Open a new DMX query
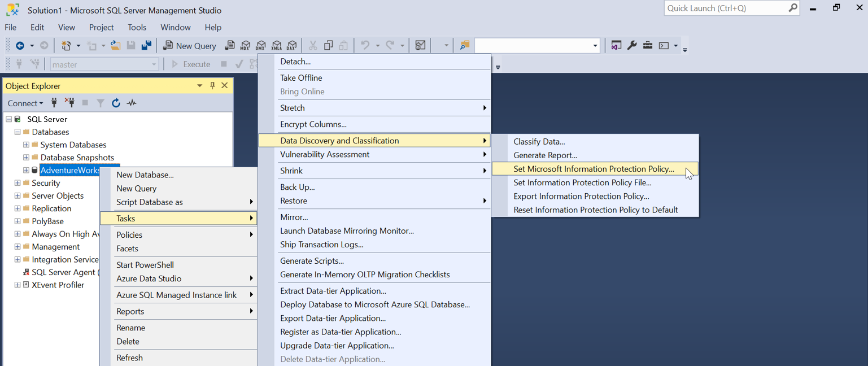This screenshot has height=366, width=868. coord(261,45)
